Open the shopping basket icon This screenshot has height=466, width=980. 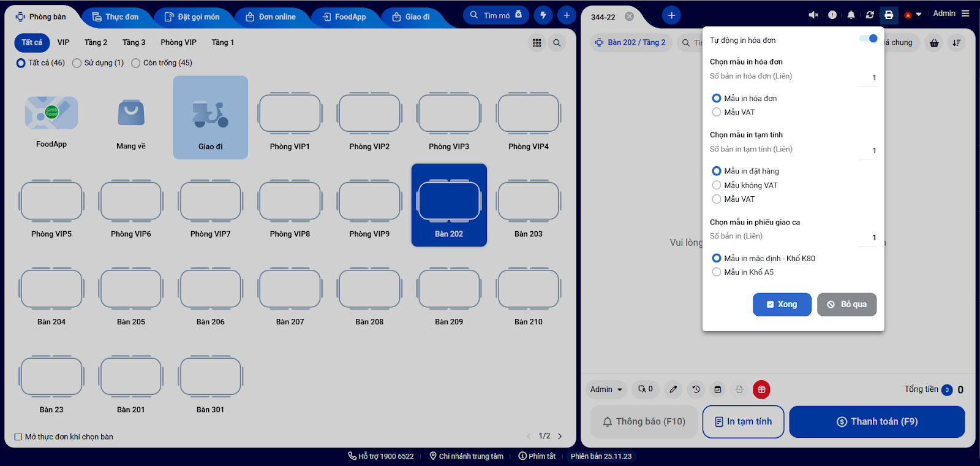(x=934, y=43)
